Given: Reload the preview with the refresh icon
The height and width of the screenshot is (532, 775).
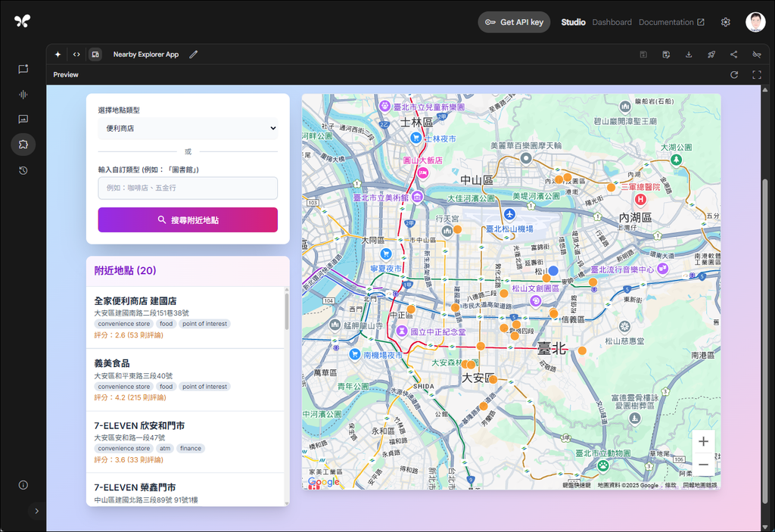Looking at the screenshot, I should click(734, 75).
